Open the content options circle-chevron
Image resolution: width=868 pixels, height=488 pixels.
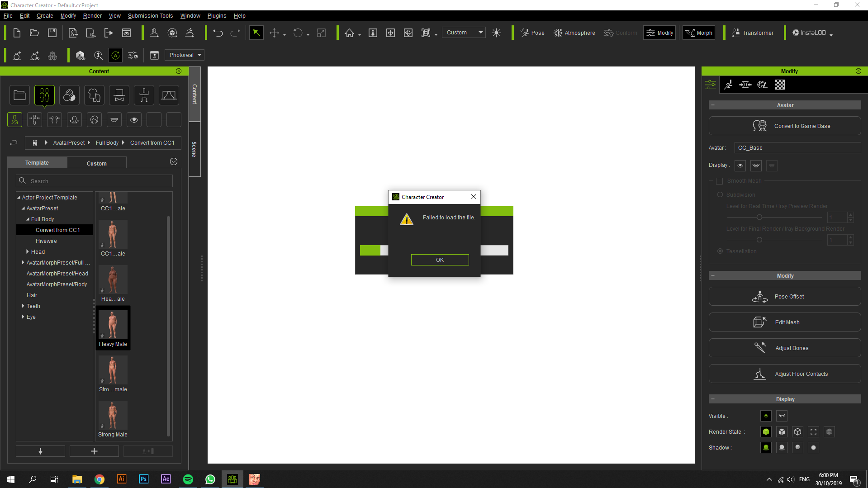tap(174, 162)
